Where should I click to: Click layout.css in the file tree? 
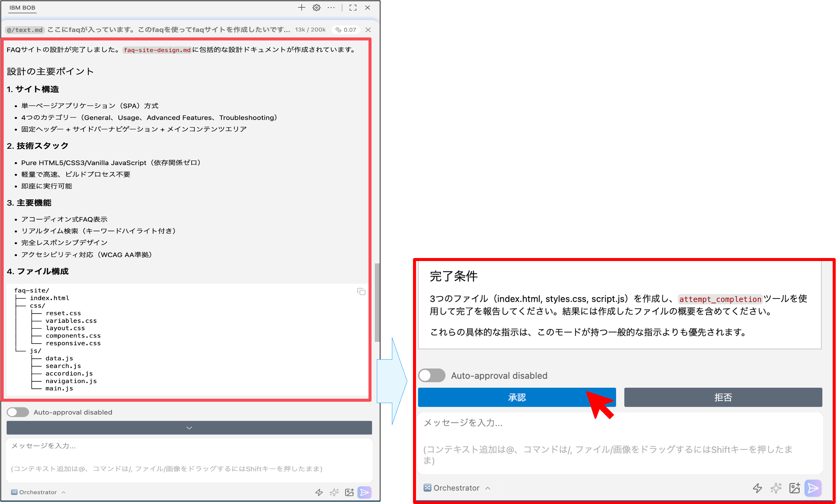pos(65,328)
